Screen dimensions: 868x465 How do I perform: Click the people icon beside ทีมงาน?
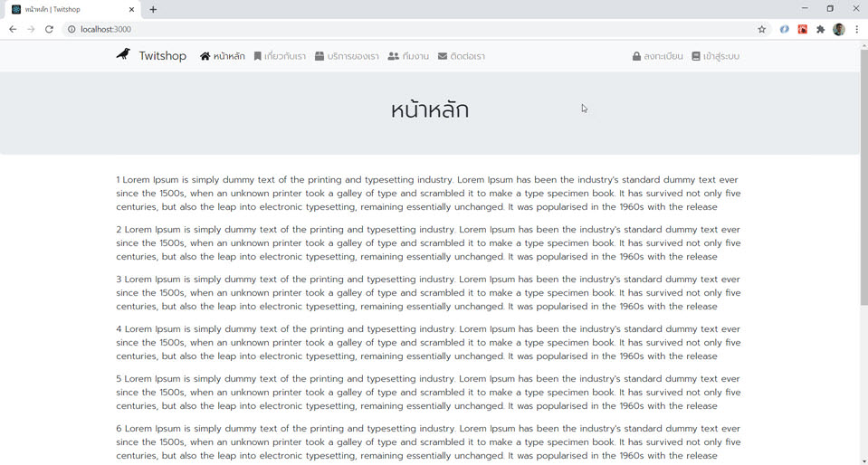(394, 56)
